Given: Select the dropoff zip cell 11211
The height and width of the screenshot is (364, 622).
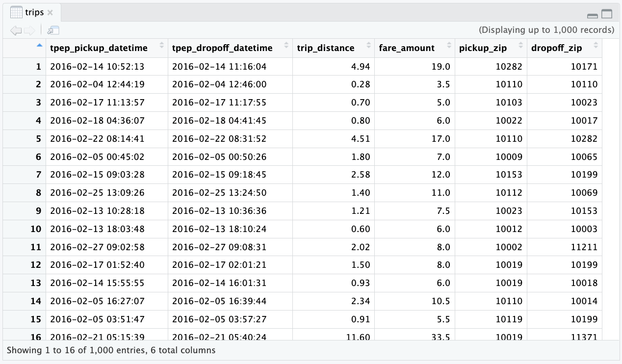Looking at the screenshot, I should (x=584, y=247).
